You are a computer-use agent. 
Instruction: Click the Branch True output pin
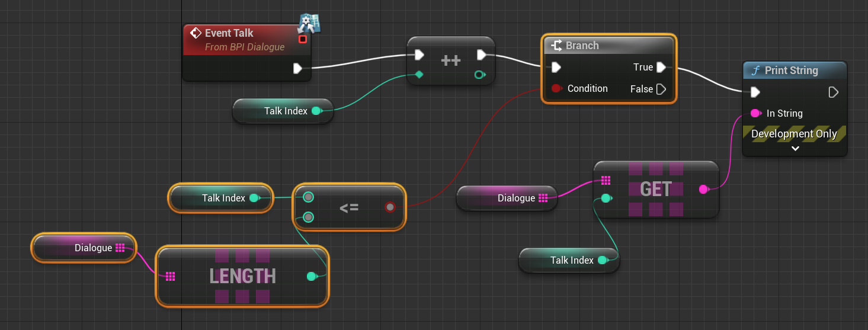pyautogui.click(x=661, y=68)
